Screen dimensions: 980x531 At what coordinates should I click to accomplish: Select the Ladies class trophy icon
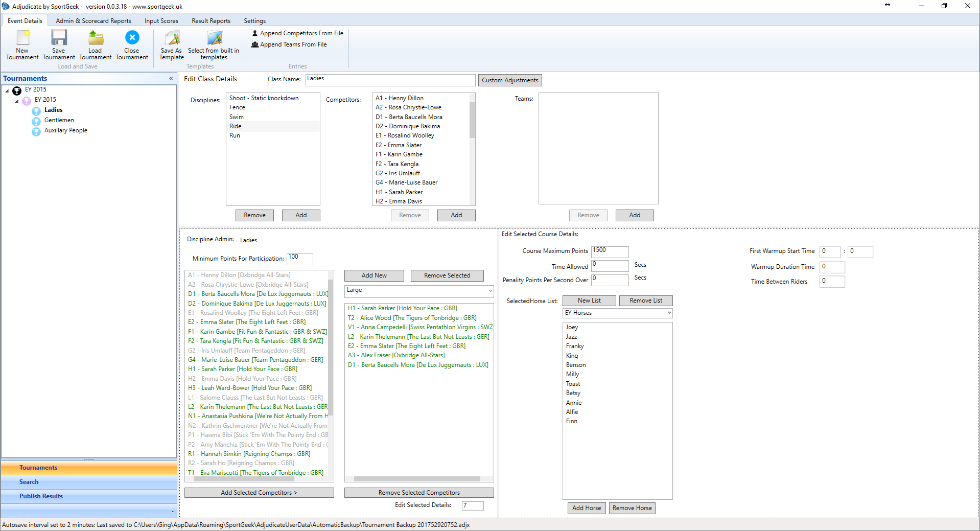[x=36, y=111]
